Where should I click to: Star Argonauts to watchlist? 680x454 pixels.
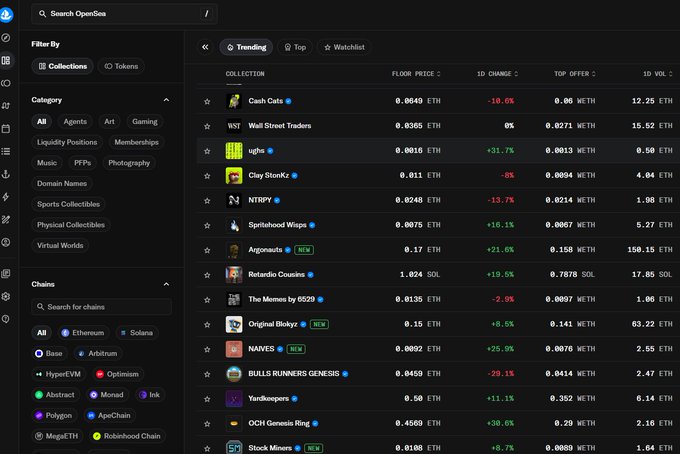207,250
